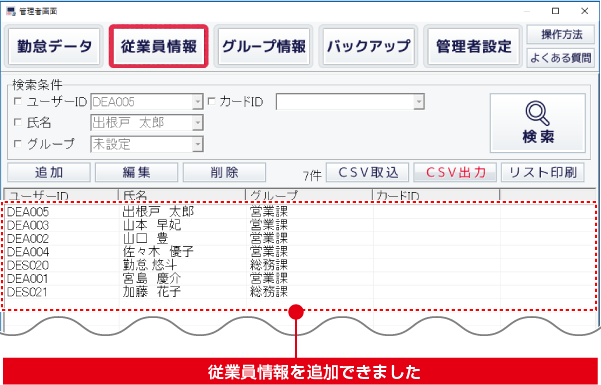Click 総務課 in the 勤怠 悠斗 row
This screenshot has width=601, height=385.
coord(269,265)
